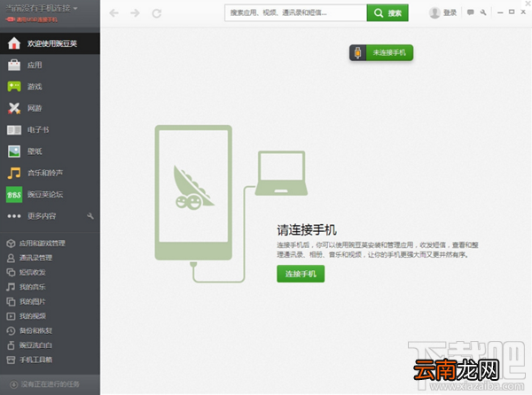Screen dimensions: 532x395
Task: Click the 手机工具箱 toolbox icon
Action: pyautogui.click(x=11, y=360)
